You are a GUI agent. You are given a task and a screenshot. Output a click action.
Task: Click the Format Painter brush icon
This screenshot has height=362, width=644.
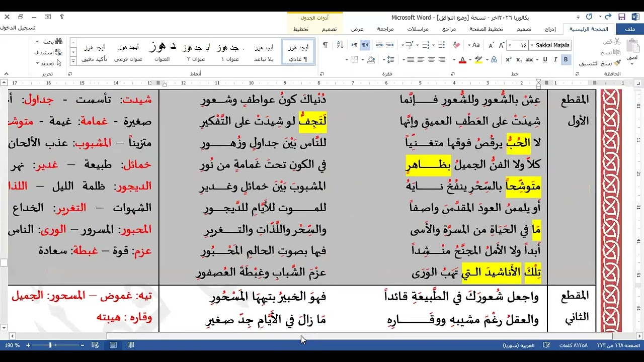click(x=616, y=63)
